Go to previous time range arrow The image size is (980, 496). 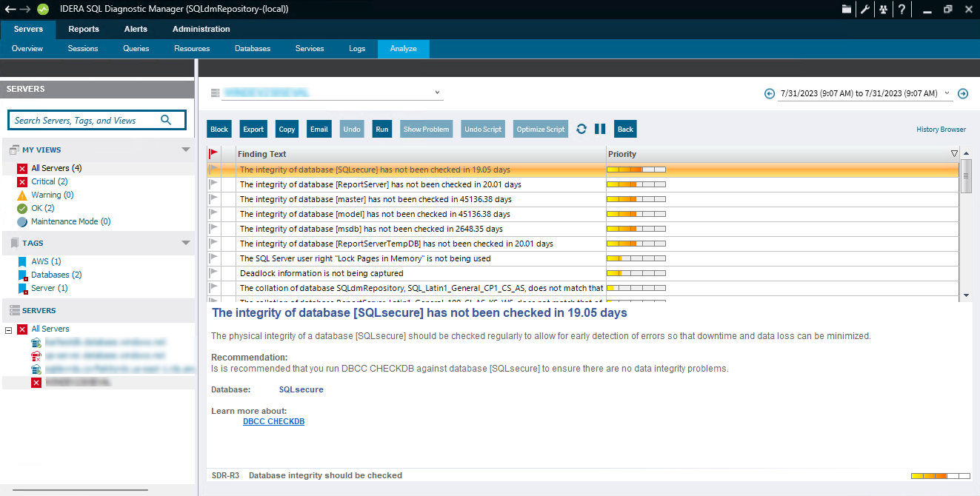click(770, 93)
